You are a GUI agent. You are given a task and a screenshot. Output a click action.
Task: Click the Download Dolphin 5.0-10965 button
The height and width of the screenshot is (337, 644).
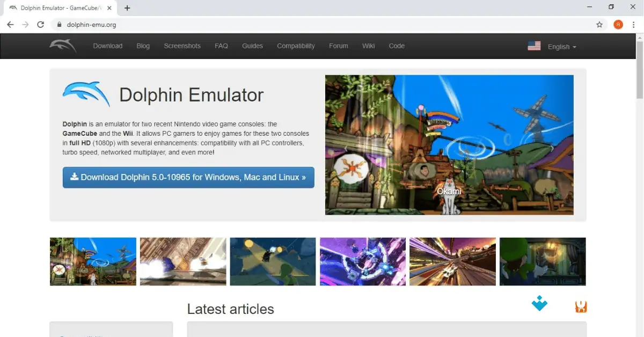pos(188,177)
